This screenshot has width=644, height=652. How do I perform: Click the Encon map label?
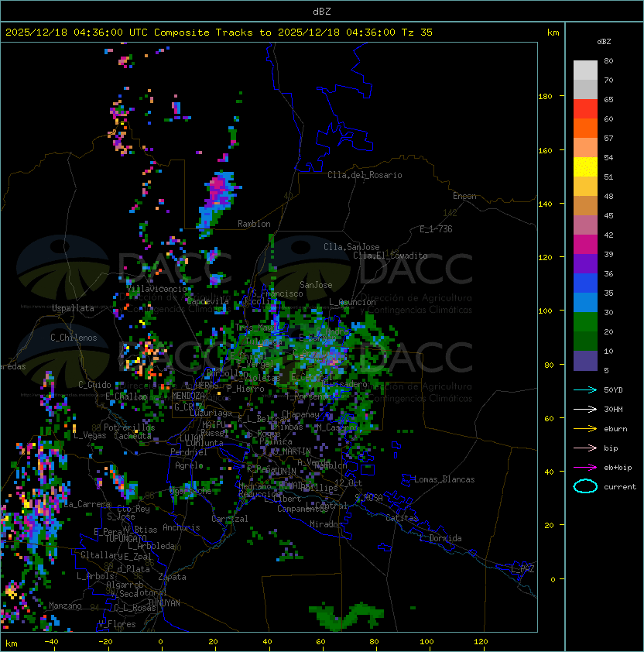coord(464,196)
